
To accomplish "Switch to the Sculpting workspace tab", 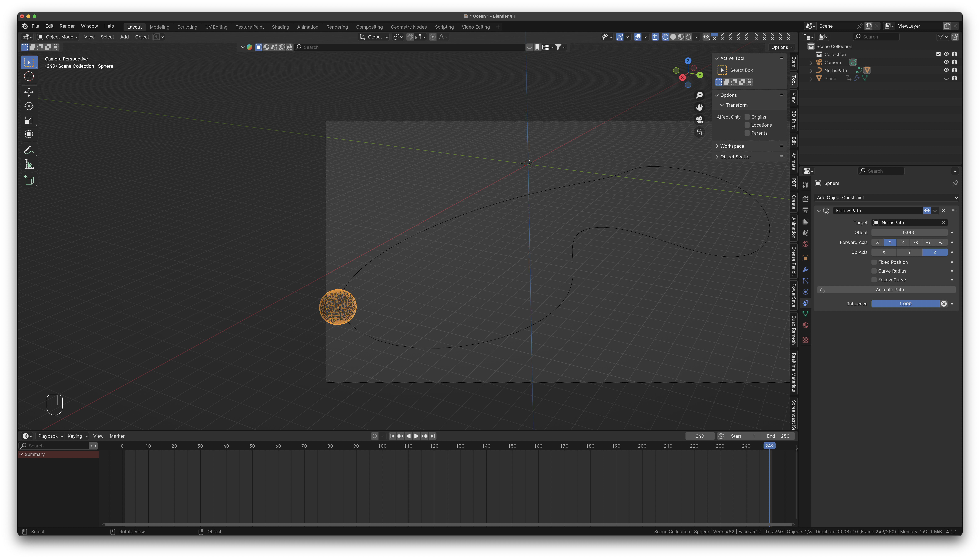I will [187, 27].
